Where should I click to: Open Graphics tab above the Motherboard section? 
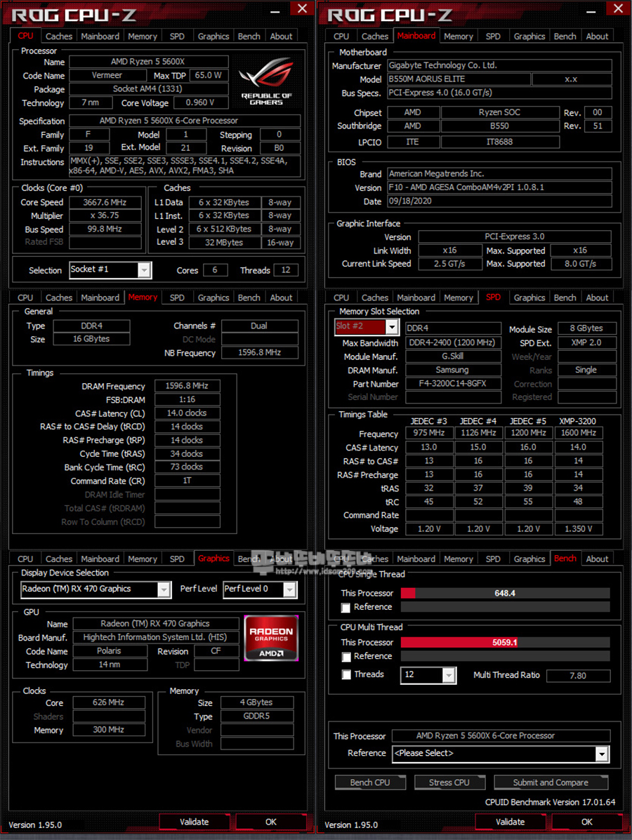pyautogui.click(x=529, y=36)
